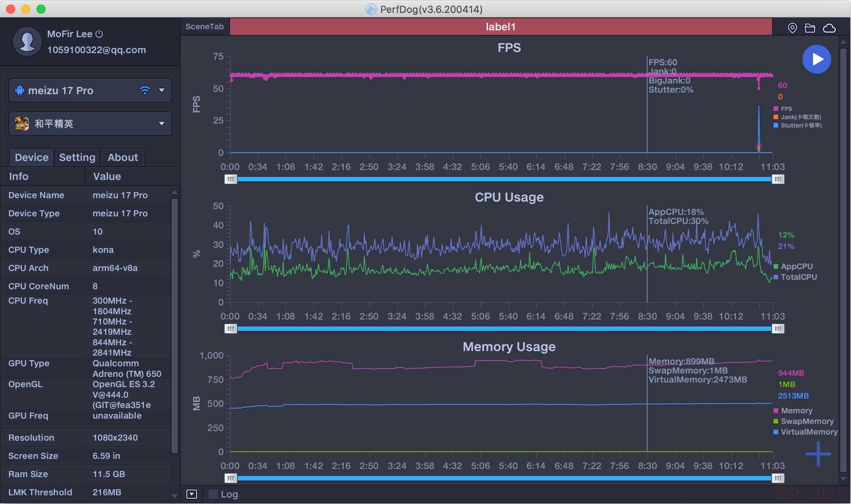This screenshot has width=851, height=504.
Task: Toggle Jank series in legend
Action: pos(797,117)
